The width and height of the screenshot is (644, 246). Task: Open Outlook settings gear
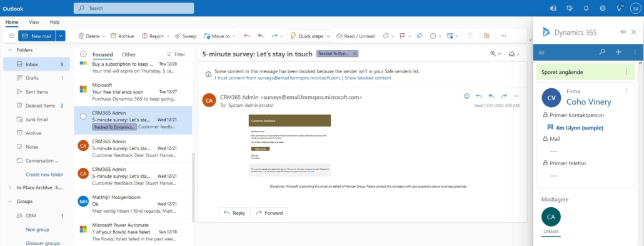tap(603, 8)
